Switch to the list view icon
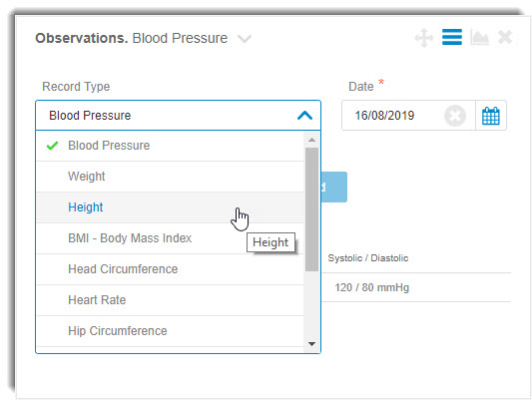The height and width of the screenshot is (400, 532). coord(452,37)
